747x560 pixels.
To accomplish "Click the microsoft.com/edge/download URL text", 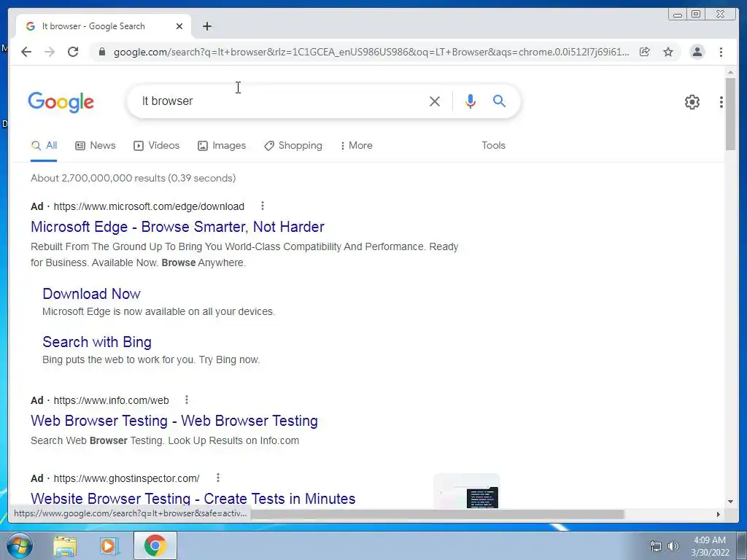I will coord(149,206).
